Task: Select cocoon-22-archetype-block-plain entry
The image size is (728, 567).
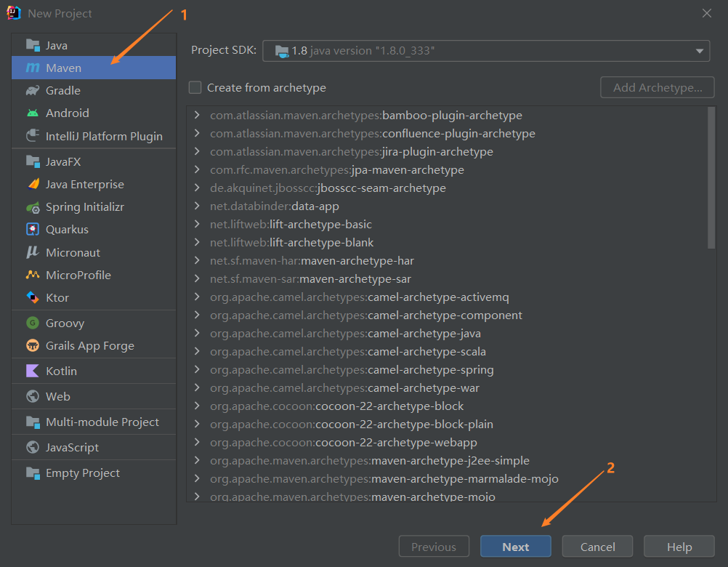Action: 352,424
